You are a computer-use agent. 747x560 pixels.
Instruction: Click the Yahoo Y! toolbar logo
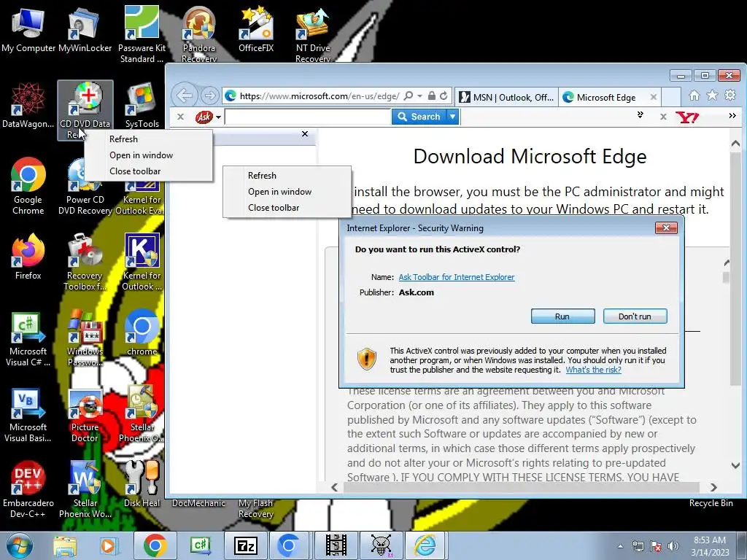tap(687, 117)
